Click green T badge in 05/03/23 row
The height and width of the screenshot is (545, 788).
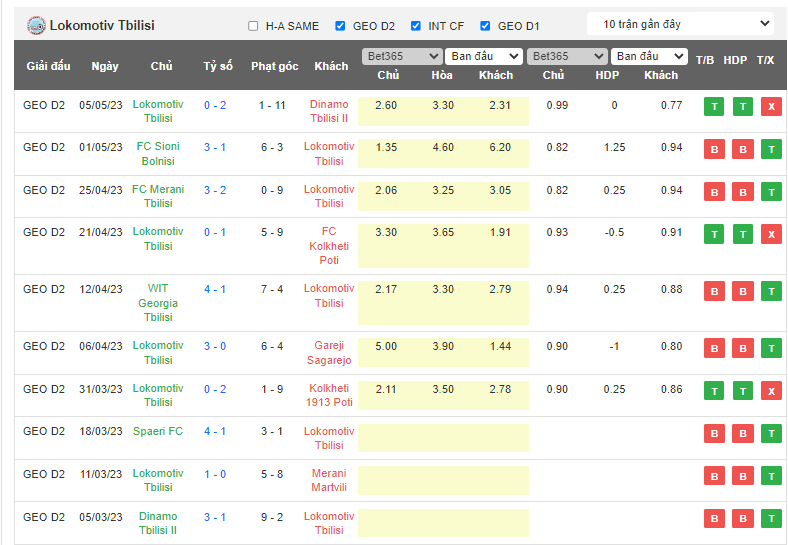[771, 518]
